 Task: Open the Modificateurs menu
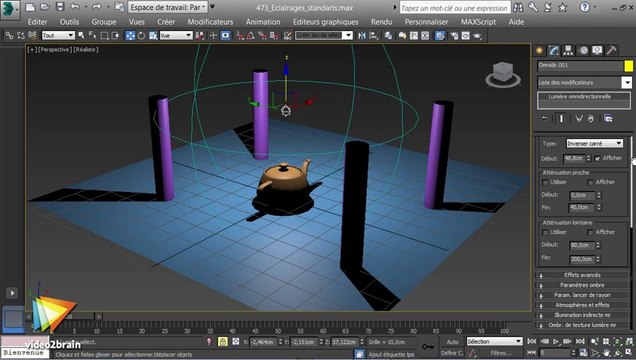[210, 22]
